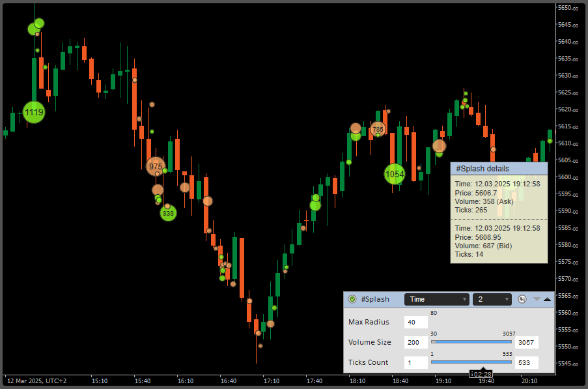Toggle the green #Splash indicator status icon
The width and height of the screenshot is (588, 389).
352,299
